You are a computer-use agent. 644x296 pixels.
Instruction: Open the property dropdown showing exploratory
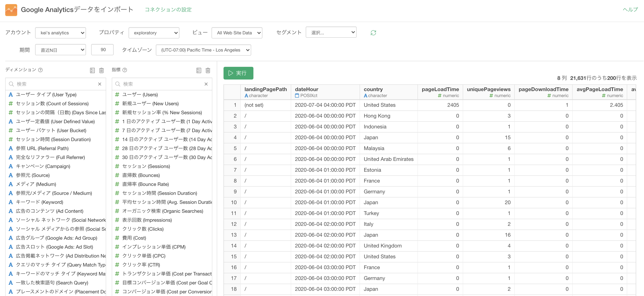pyautogui.click(x=154, y=33)
